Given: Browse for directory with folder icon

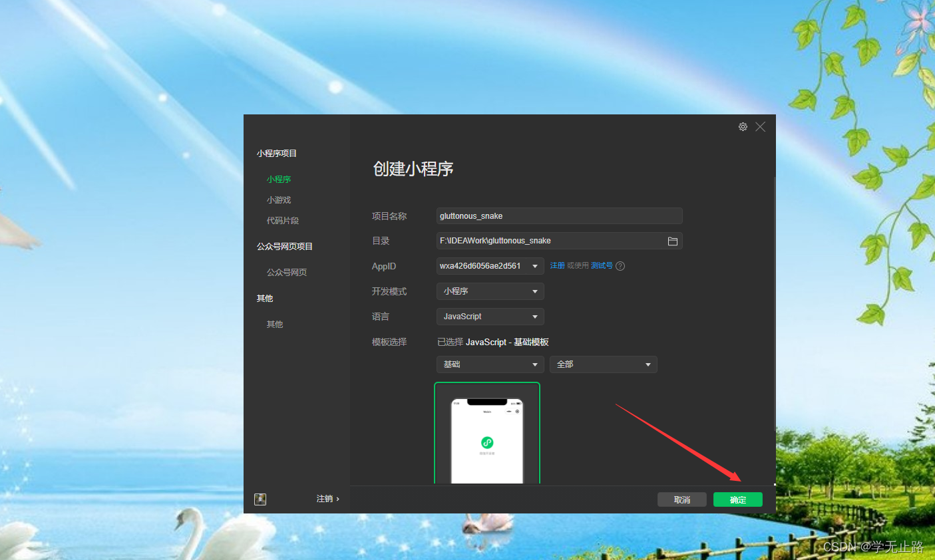Looking at the screenshot, I should tap(673, 241).
